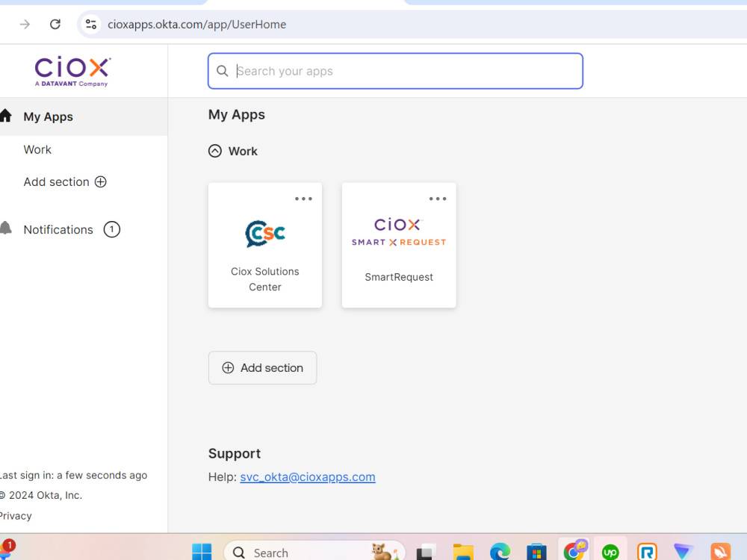Open Task View from taskbar
Viewport: 747px width, 560px height.
427,552
